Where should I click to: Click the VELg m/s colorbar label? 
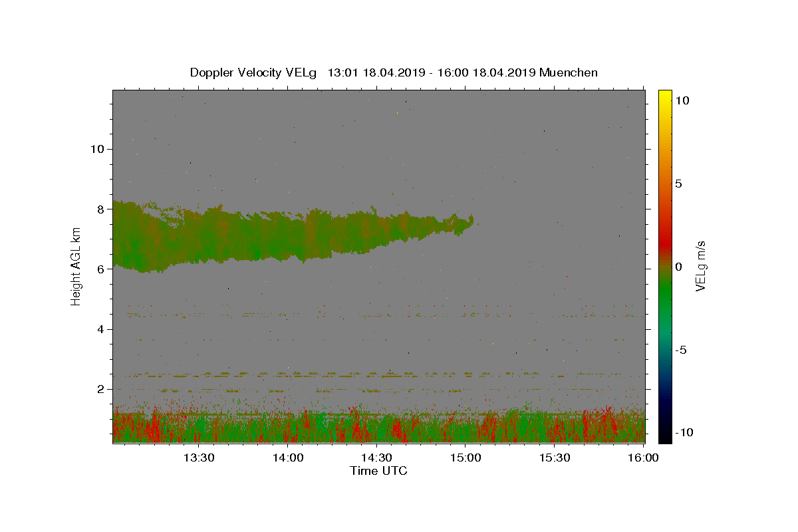coord(700,266)
